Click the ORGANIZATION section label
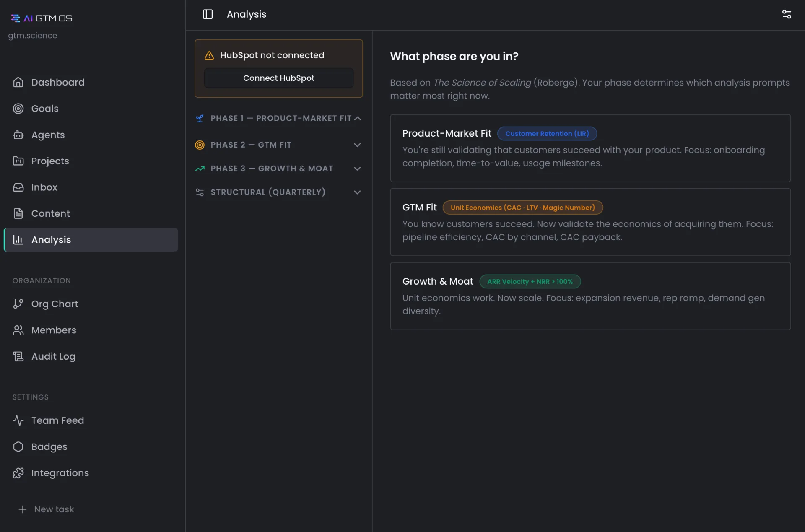 click(x=42, y=281)
